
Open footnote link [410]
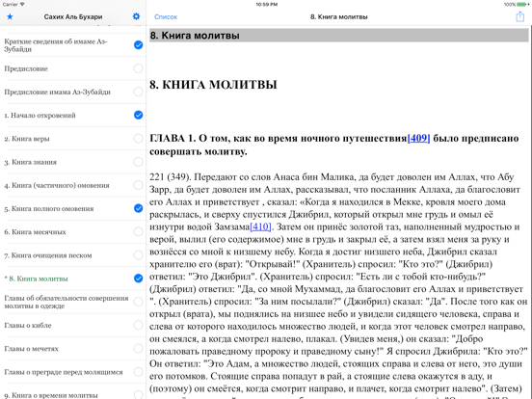click(260, 226)
